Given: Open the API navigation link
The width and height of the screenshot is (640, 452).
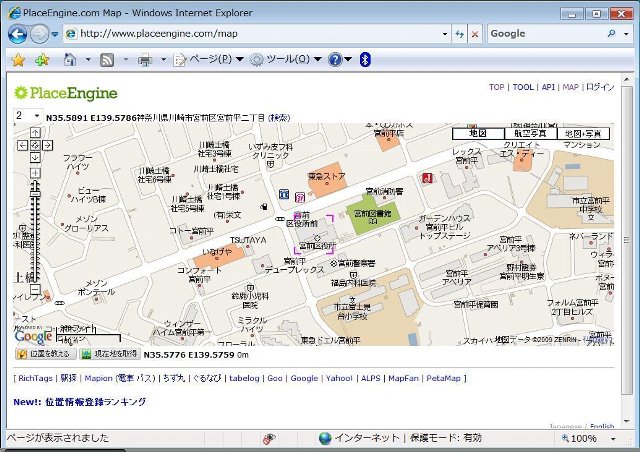Looking at the screenshot, I should (x=548, y=87).
